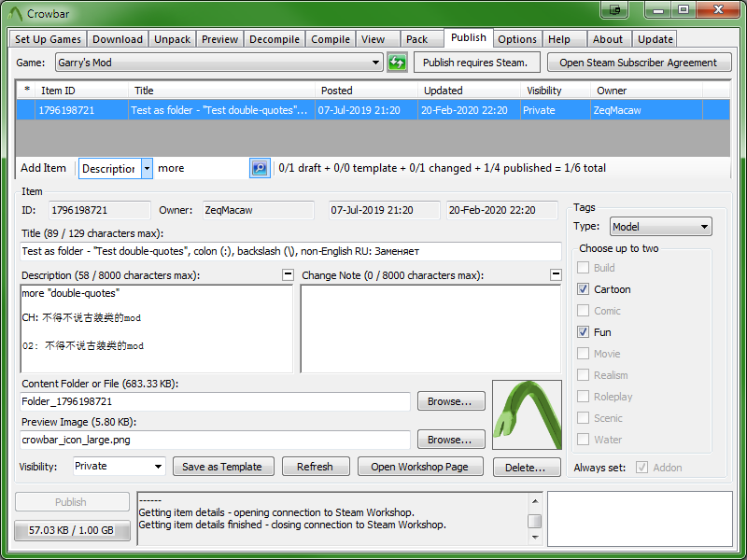Viewport: 747px width, 560px height.
Task: Sort by the Title column header
Action: [x=221, y=91]
